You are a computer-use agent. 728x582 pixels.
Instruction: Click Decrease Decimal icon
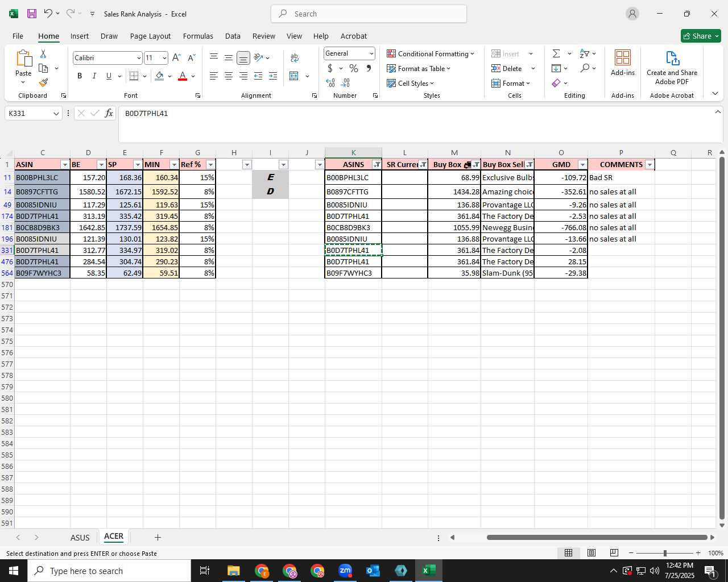coord(345,83)
